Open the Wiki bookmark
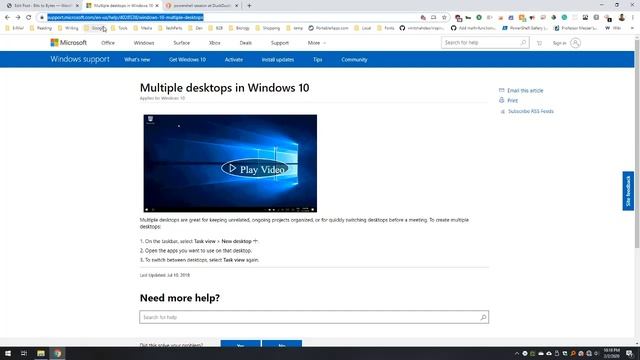This screenshot has width=640, height=360. tap(613, 28)
